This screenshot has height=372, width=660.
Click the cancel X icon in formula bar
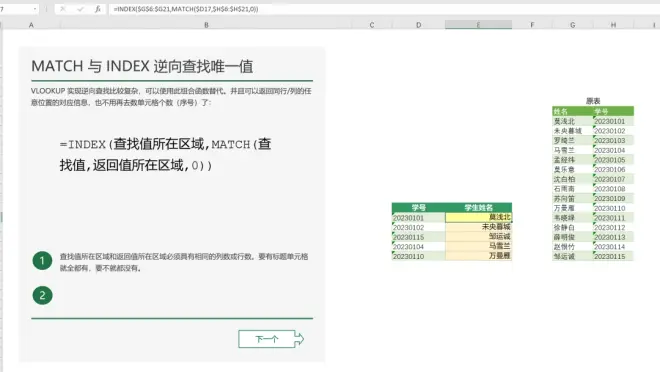(x=63, y=9)
